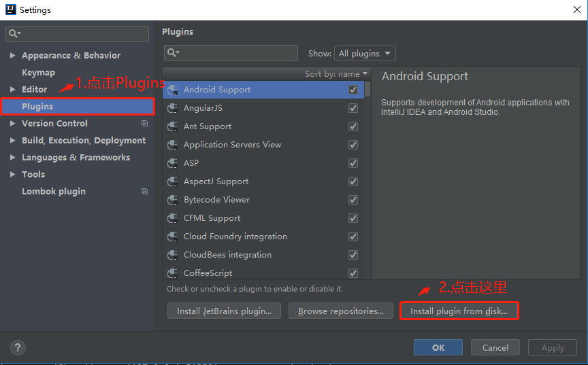Uncheck the CloudBees integration plugin

tap(353, 255)
